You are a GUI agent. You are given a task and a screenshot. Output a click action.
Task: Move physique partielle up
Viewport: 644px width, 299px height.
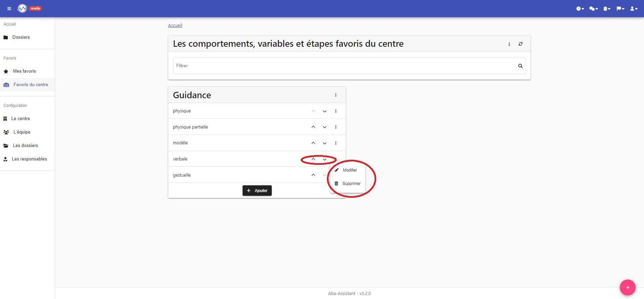(313, 127)
